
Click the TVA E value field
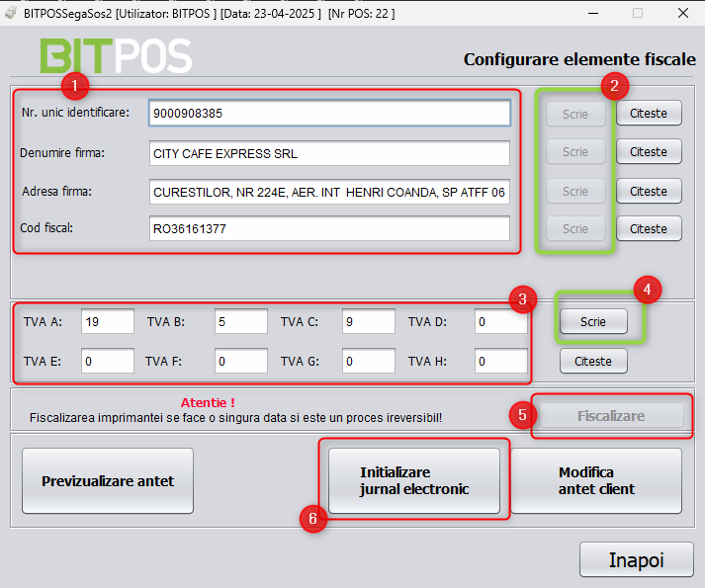pyautogui.click(x=108, y=361)
